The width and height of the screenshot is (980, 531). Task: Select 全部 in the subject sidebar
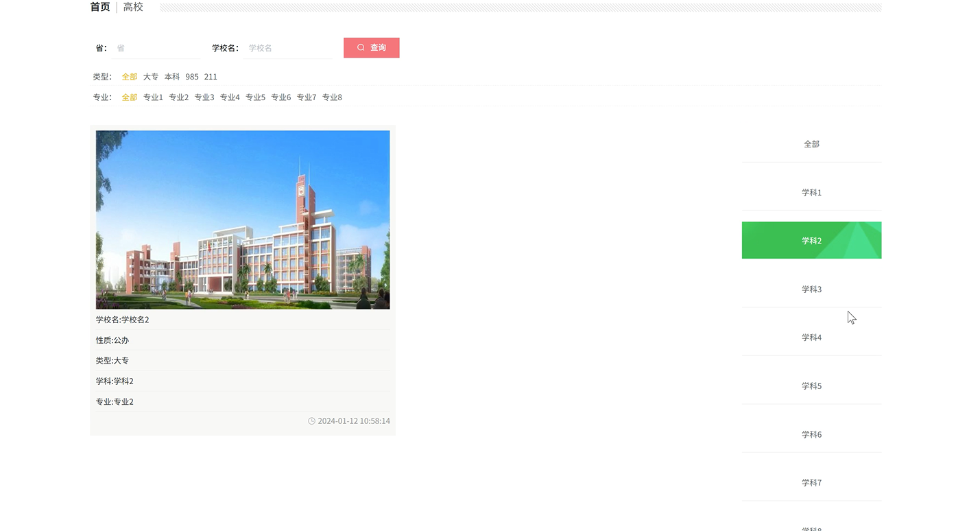[811, 144]
